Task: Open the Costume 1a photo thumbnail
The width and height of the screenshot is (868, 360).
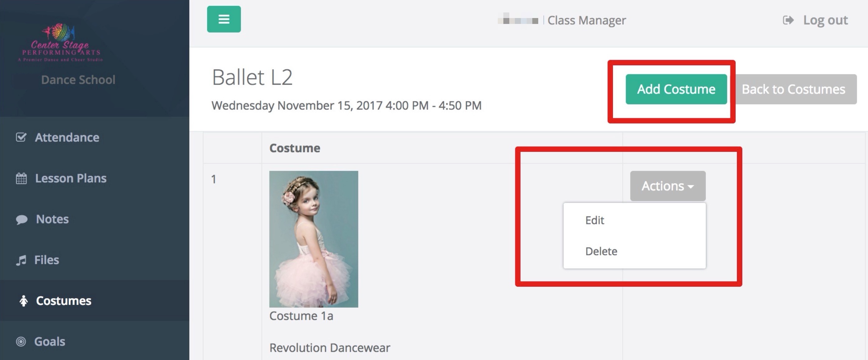Action: pyautogui.click(x=313, y=239)
